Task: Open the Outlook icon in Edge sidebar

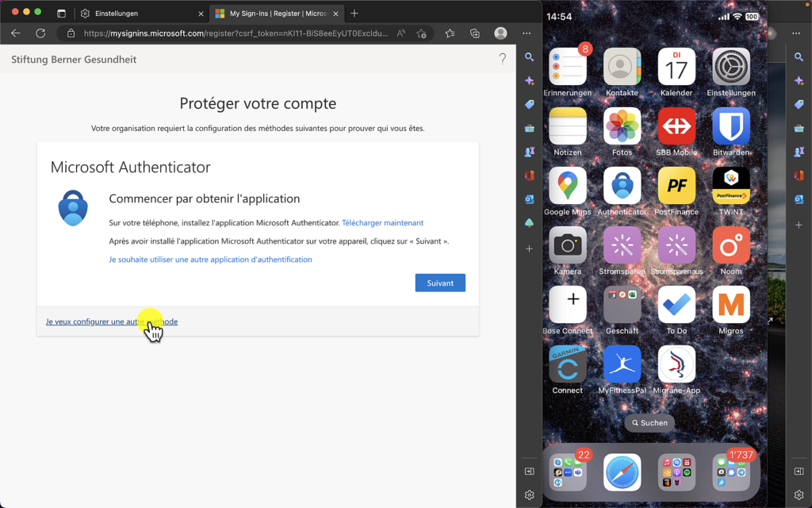Action: point(529,199)
